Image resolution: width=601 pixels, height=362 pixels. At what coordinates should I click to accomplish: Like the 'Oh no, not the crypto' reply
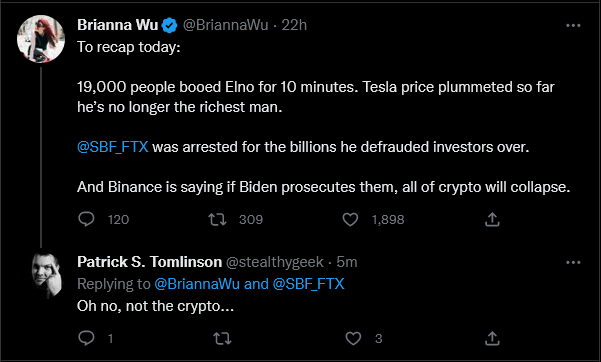[353, 338]
